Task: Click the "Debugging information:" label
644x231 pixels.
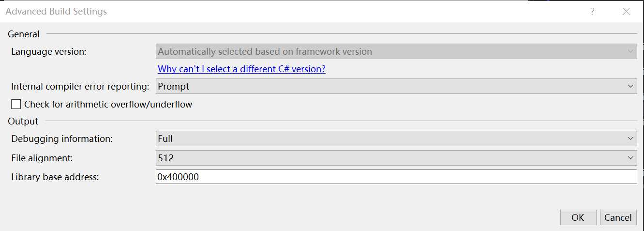Action: click(62, 139)
